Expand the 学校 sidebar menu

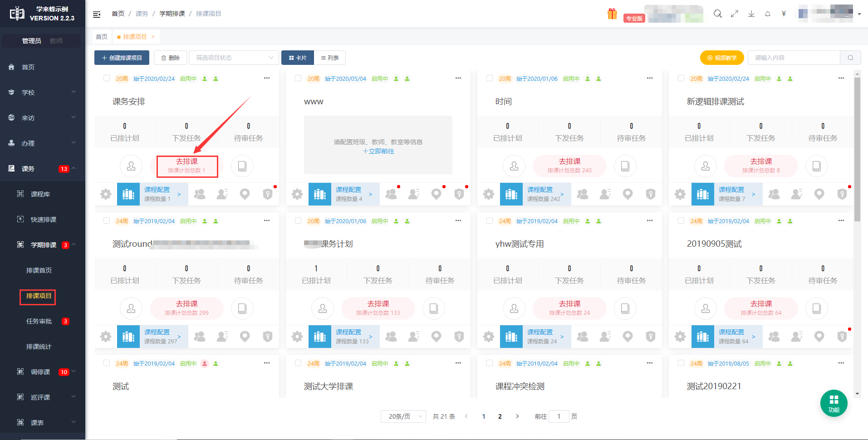point(42,93)
